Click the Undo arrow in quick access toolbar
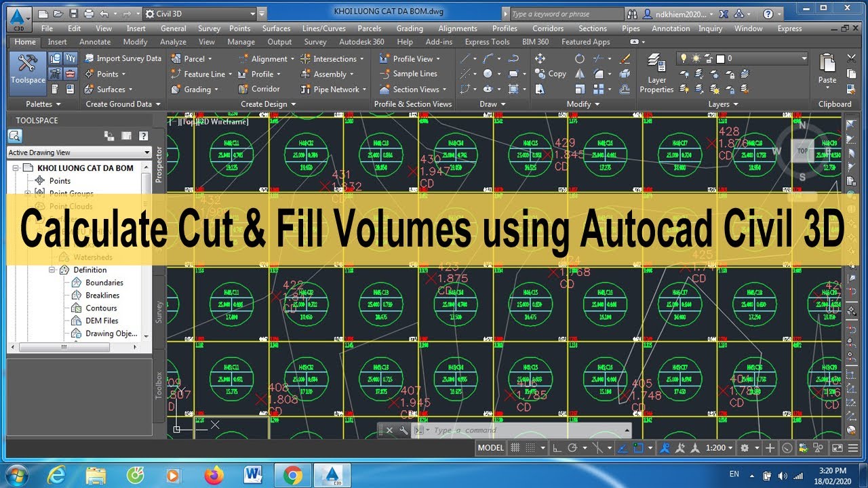This screenshot has width=868, height=488. (104, 14)
